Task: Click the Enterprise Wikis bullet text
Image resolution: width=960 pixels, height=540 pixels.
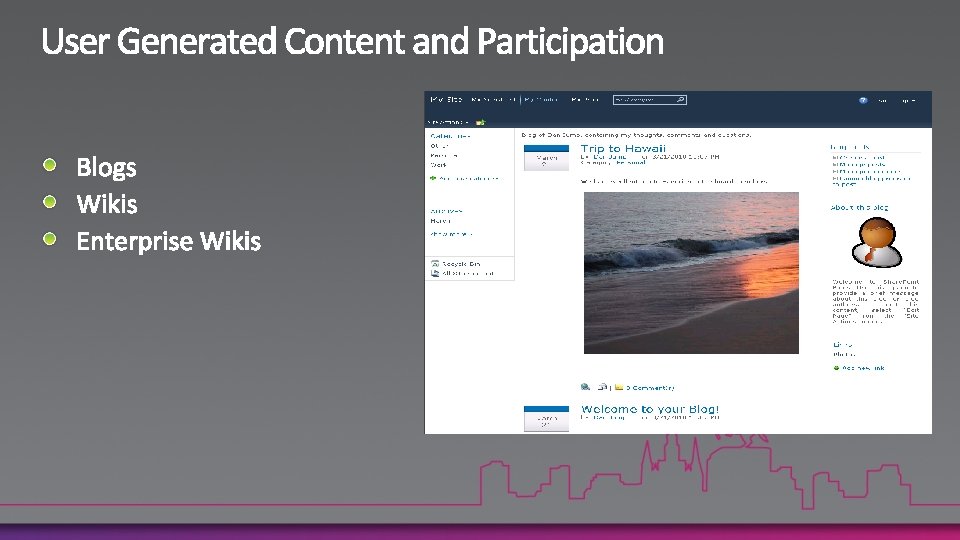Action: point(168,241)
